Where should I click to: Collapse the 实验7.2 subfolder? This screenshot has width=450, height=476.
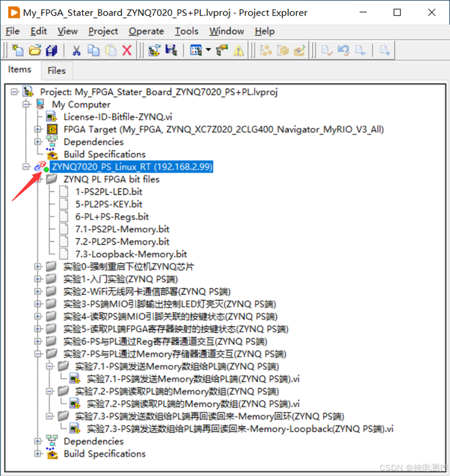tap(49, 391)
